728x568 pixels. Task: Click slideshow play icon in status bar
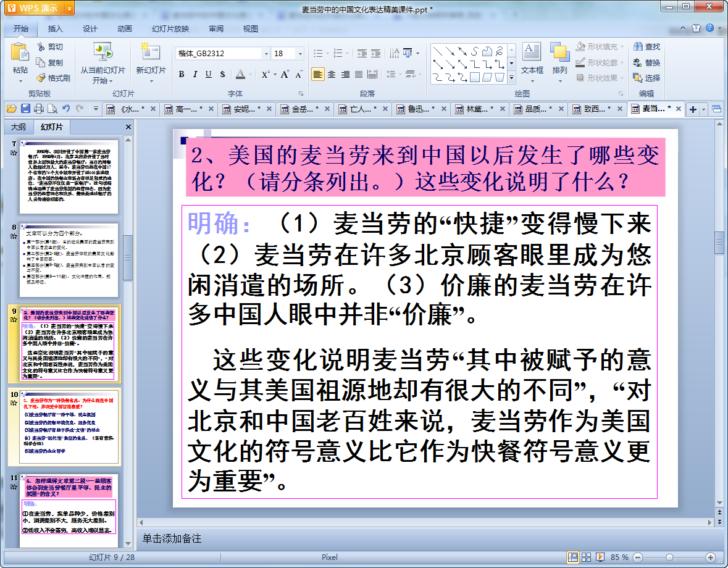[x=600, y=558]
